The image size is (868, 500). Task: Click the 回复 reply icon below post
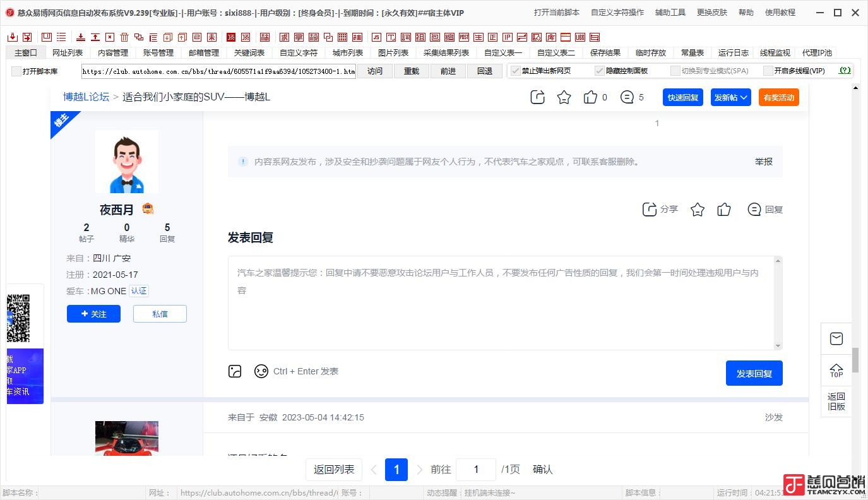click(754, 210)
